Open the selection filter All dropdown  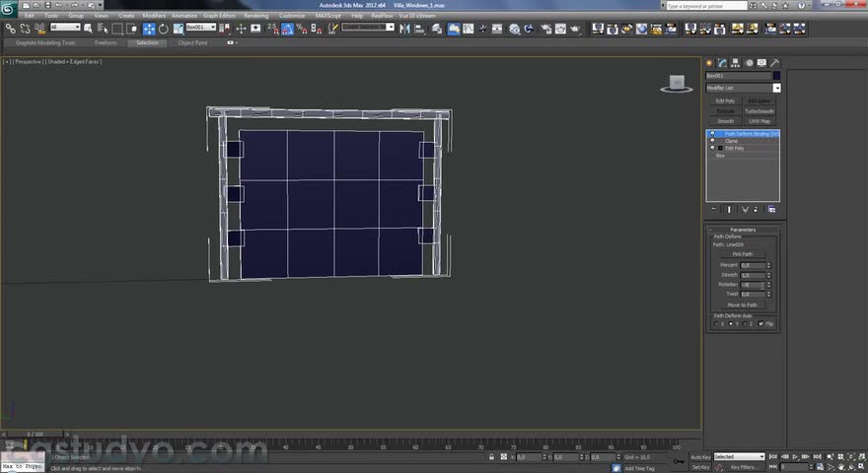[x=66, y=29]
